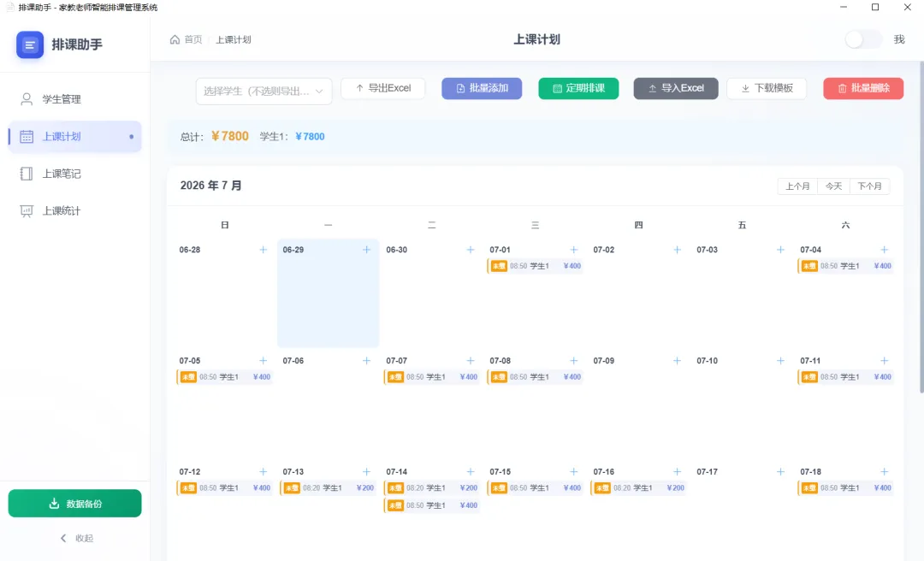Viewport: 924px width, 561px height.
Task: Open the 07-18 08:50 学生1 lesson
Action: tap(845, 488)
